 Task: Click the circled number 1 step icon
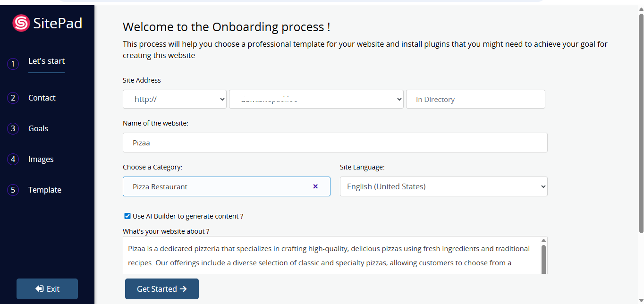(x=13, y=64)
